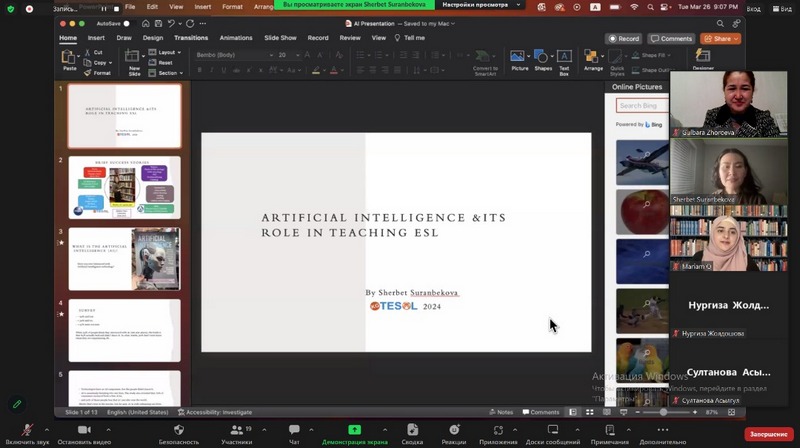Open the Zoom participants panel
Image resolution: width=800 pixels, height=448 pixels.
pyautogui.click(x=237, y=431)
